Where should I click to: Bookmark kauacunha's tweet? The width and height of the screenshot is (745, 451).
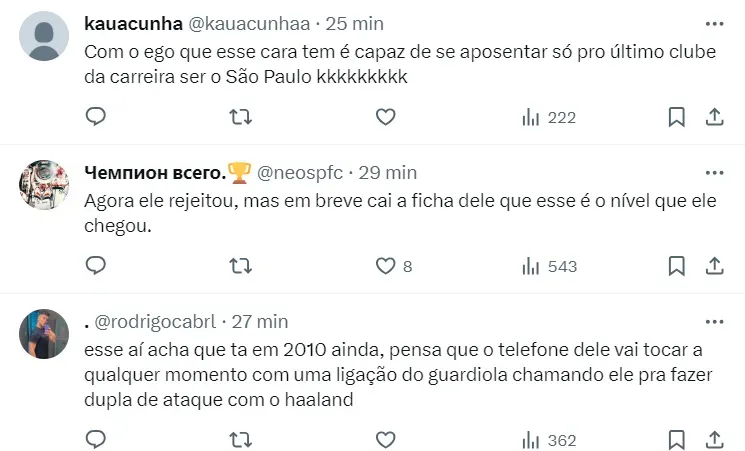[x=677, y=117]
